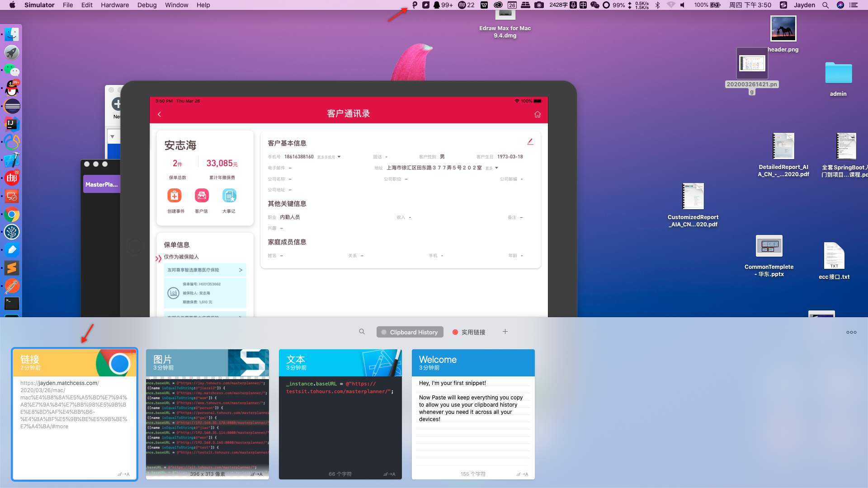The height and width of the screenshot is (488, 868).
Task: Tap the 客户信 pink icon
Action: click(x=202, y=196)
